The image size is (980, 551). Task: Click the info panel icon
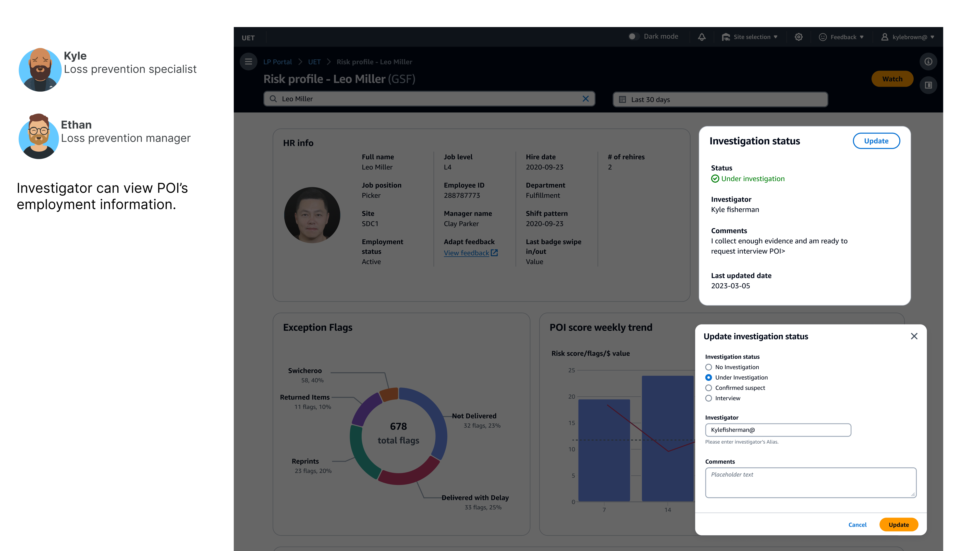pyautogui.click(x=928, y=61)
